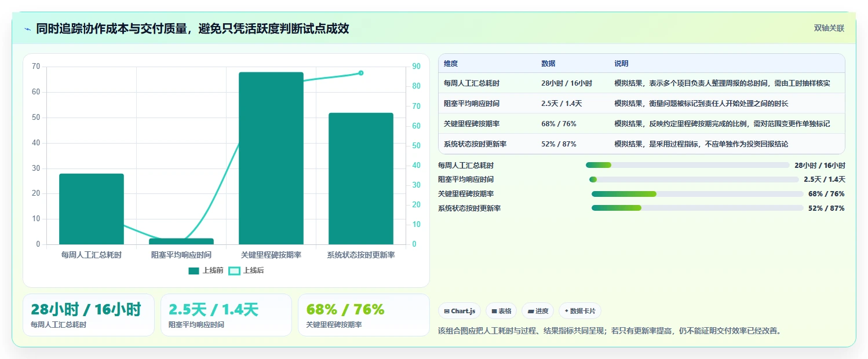Select the 进度 tag text
Screen dimensions: 868x359
pos(542,311)
